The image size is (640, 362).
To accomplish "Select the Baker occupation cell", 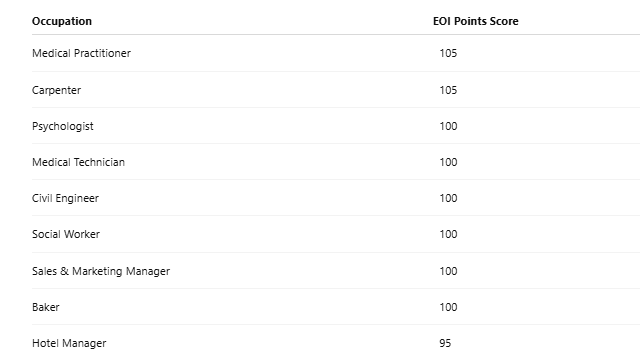I will [x=46, y=307].
